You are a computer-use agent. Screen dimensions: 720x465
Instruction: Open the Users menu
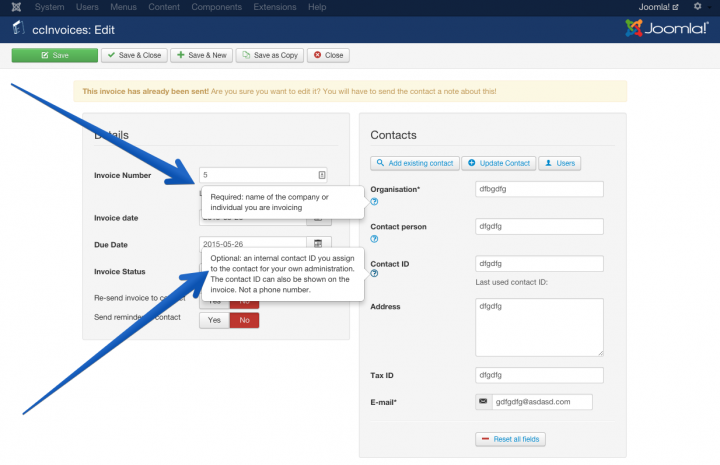pyautogui.click(x=87, y=7)
